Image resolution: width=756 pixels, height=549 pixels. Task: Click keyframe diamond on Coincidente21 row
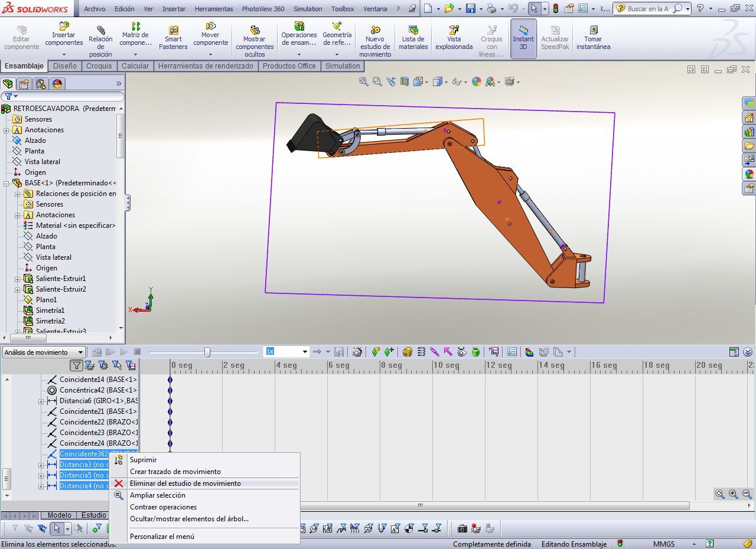tap(170, 411)
